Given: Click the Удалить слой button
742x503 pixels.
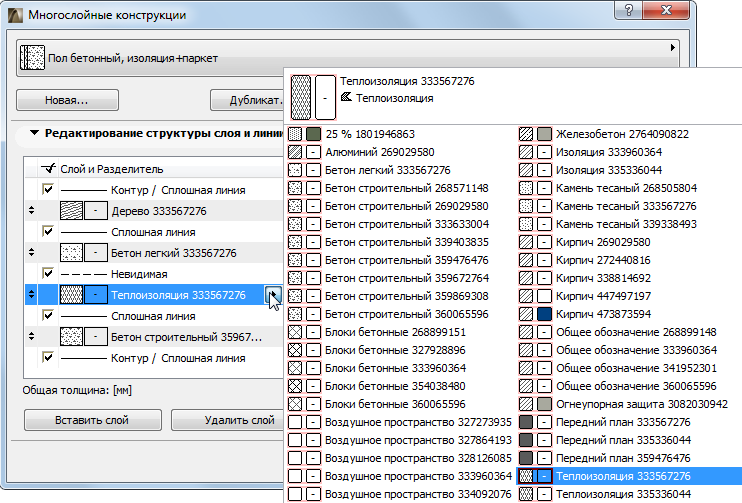Looking at the screenshot, I should pyautogui.click(x=227, y=420).
